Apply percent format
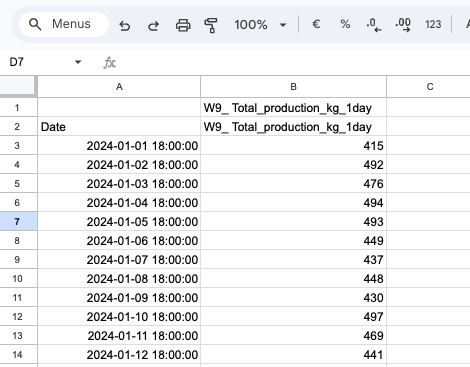 (x=345, y=24)
